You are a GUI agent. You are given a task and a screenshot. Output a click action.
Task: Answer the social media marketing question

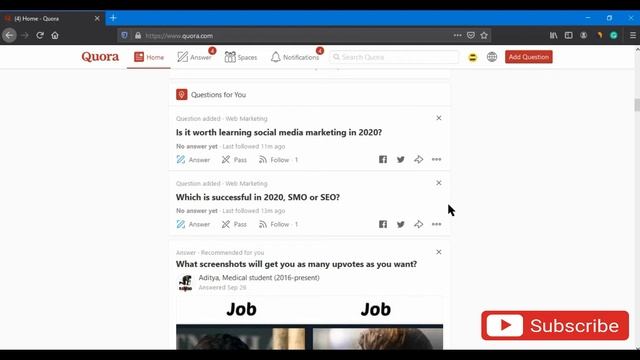point(193,160)
